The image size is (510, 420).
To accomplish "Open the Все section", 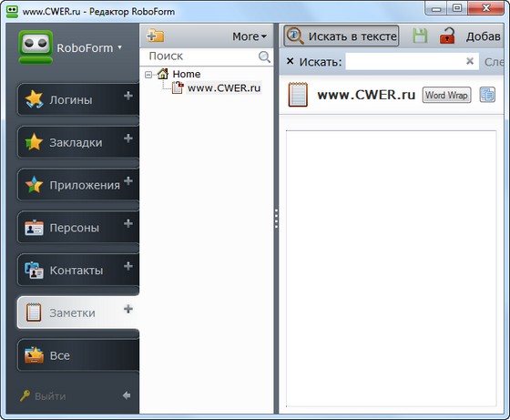I will (78, 355).
